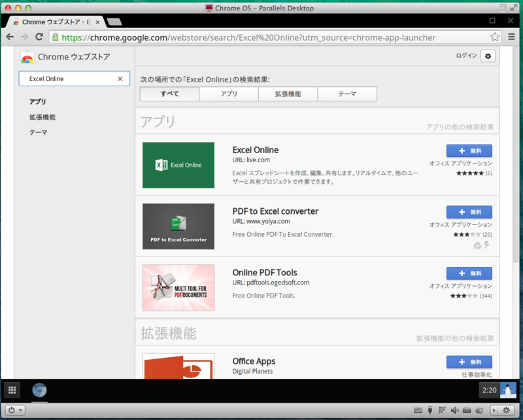Choose 拡張機能 in the left sidebar

pyautogui.click(x=42, y=117)
